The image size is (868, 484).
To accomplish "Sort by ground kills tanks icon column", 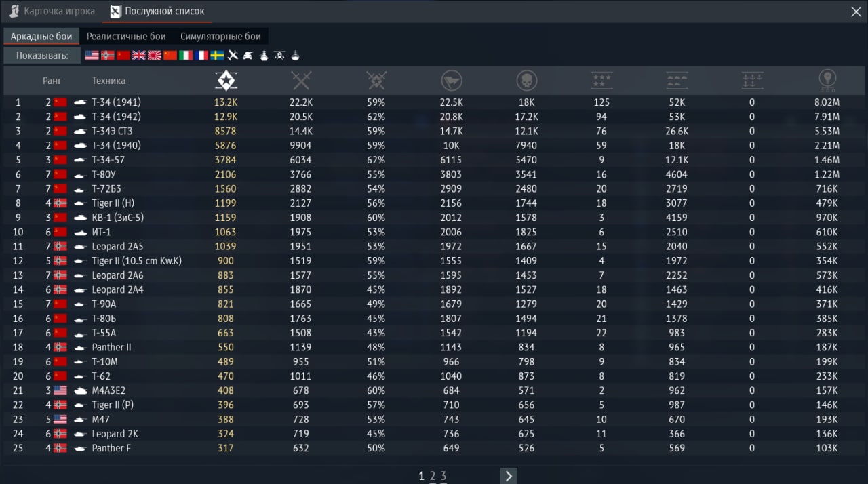I will (x=677, y=81).
